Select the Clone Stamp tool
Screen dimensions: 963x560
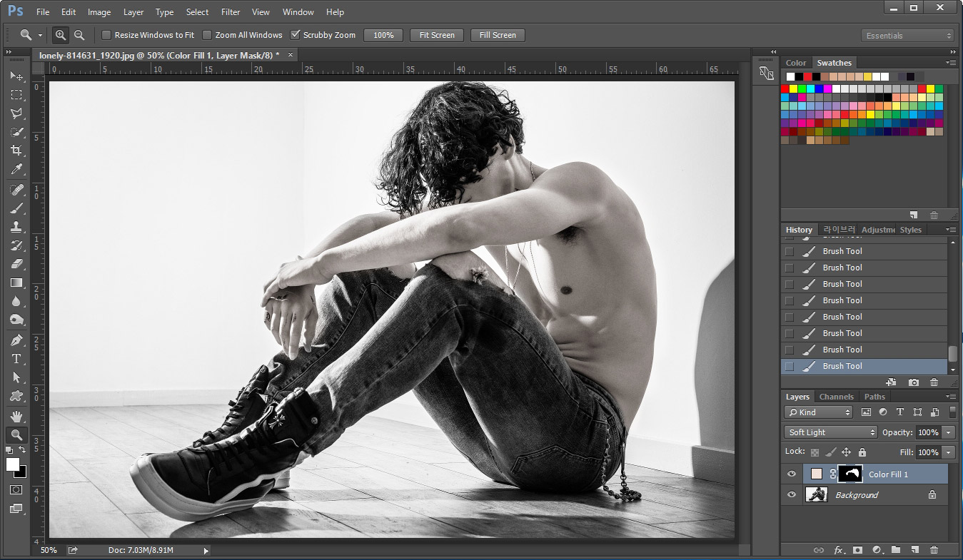pyautogui.click(x=16, y=227)
